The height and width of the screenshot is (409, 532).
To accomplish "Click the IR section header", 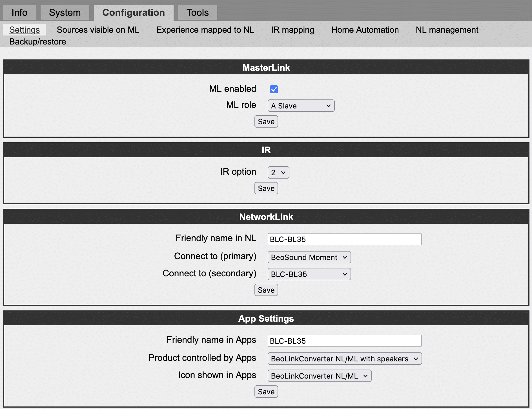I will pos(266,150).
